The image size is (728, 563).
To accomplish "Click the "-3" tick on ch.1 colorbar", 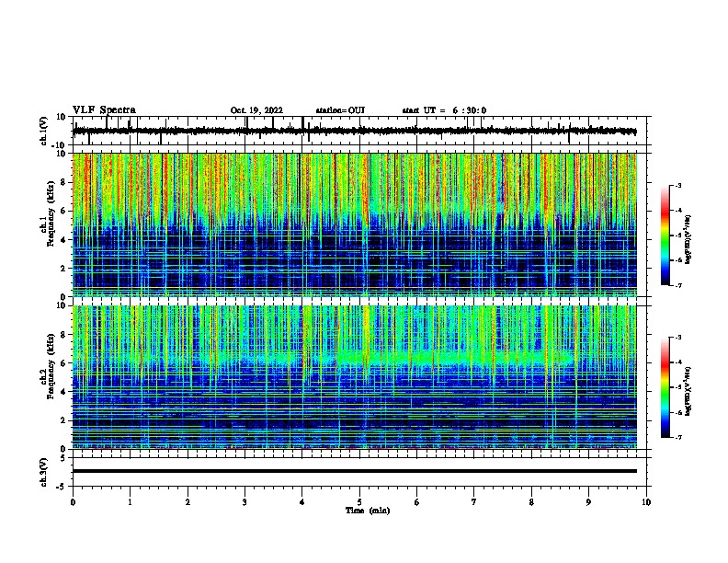I will click(677, 185).
